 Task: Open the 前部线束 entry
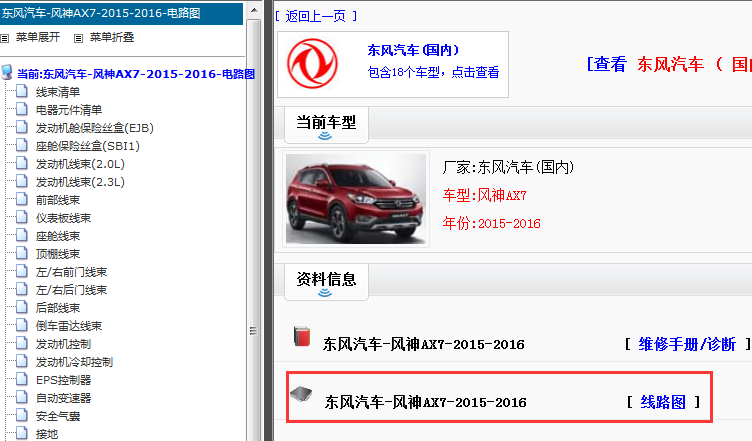tap(58, 200)
